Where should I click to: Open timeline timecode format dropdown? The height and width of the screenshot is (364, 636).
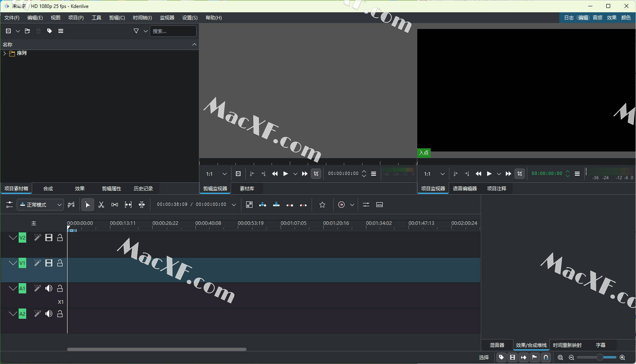coord(234,205)
